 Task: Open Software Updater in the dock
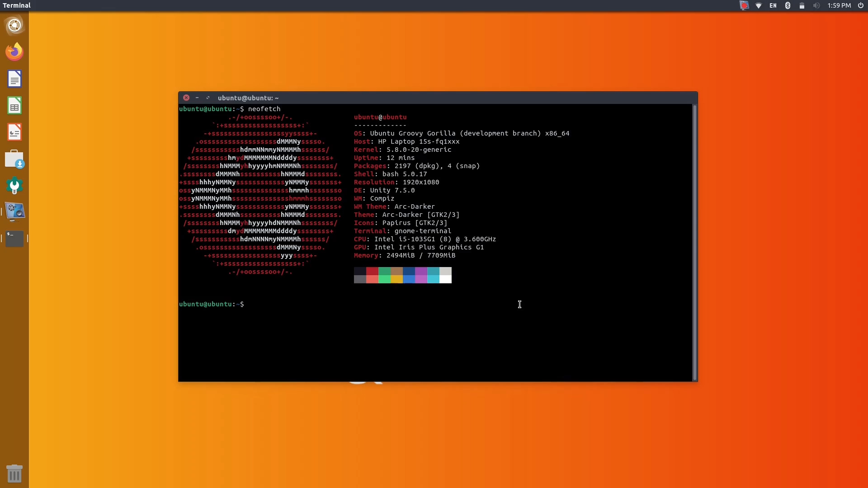coord(14,160)
